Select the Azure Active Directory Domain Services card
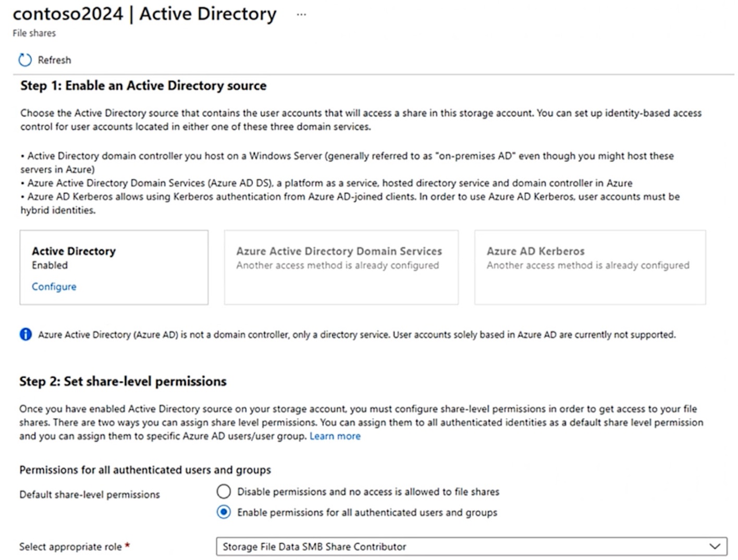 point(341,267)
